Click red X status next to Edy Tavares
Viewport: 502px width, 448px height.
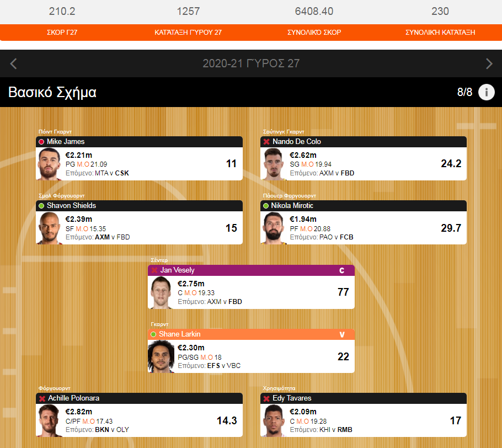click(266, 398)
